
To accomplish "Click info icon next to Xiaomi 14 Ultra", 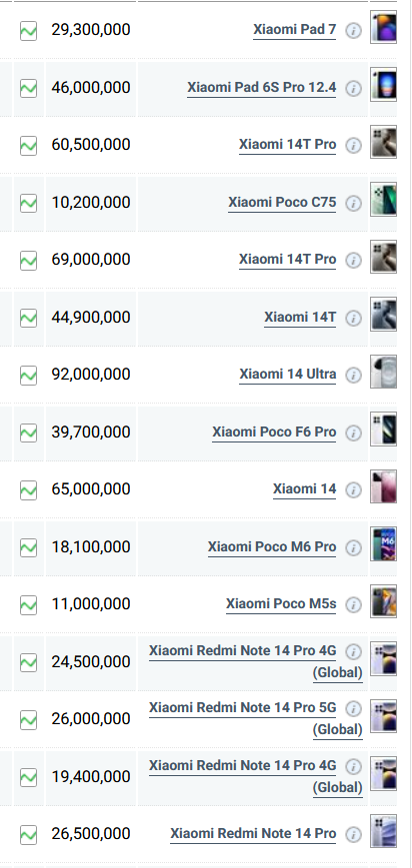I will (353, 375).
